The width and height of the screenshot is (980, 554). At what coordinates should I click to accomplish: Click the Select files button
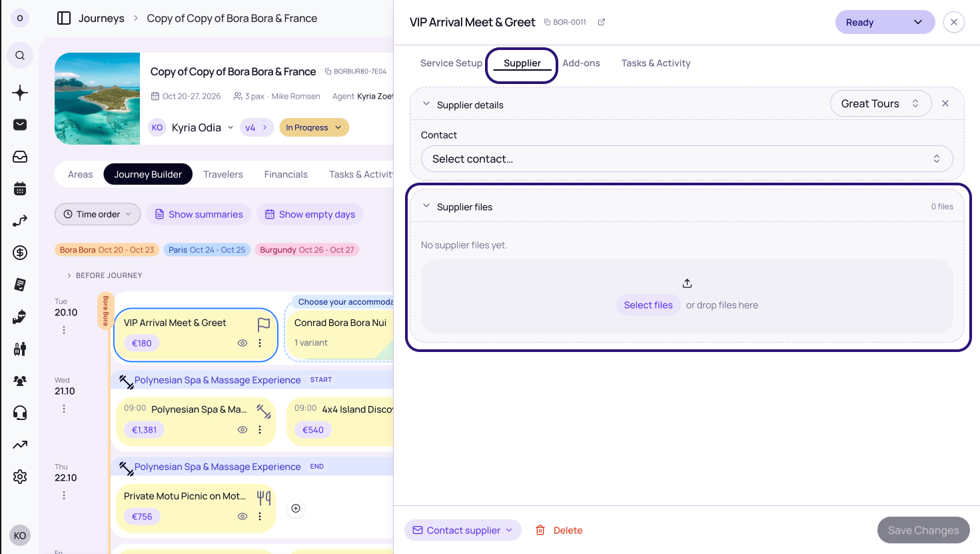[648, 305]
